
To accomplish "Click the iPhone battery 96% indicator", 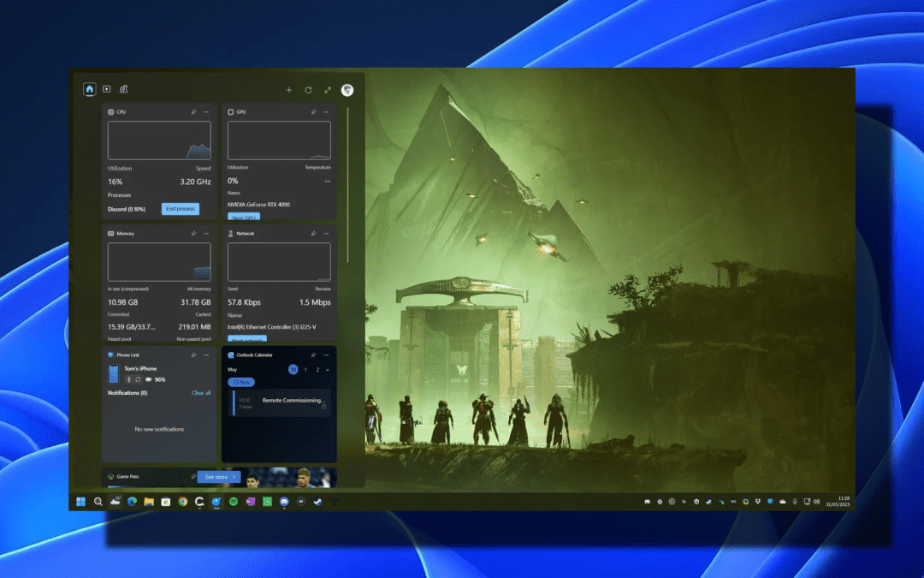I will point(156,380).
